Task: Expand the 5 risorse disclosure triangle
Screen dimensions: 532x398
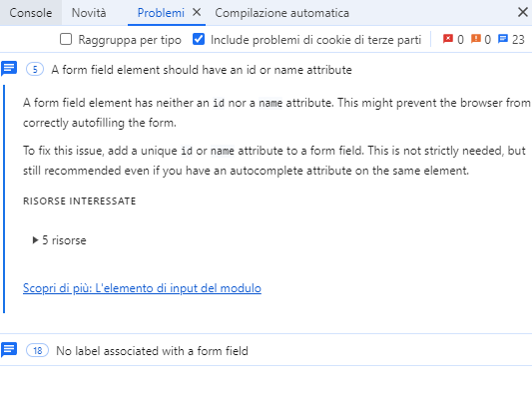Action: [x=35, y=240]
